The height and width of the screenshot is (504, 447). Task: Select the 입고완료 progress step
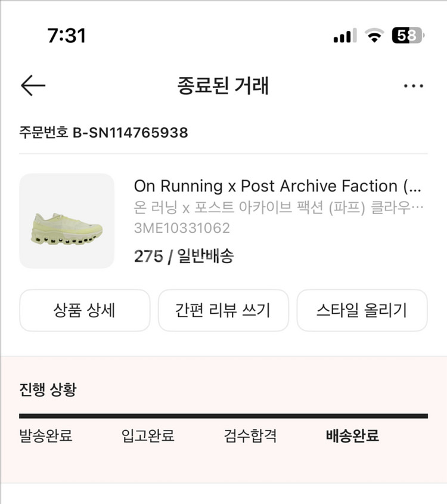[x=148, y=436]
